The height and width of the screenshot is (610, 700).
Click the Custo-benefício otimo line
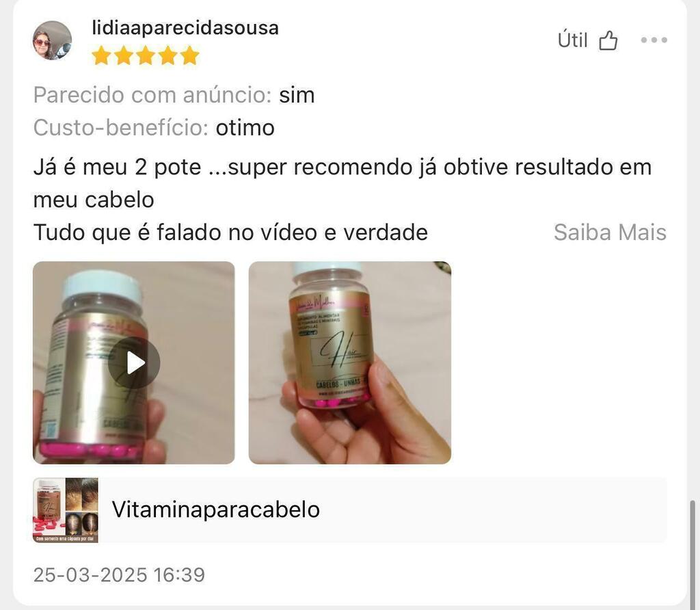coord(154,128)
